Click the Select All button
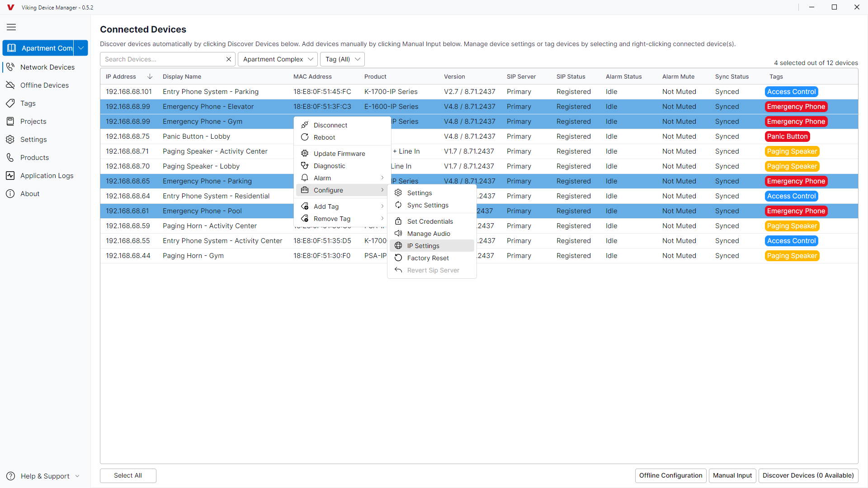The width and height of the screenshot is (868, 488). click(x=128, y=475)
